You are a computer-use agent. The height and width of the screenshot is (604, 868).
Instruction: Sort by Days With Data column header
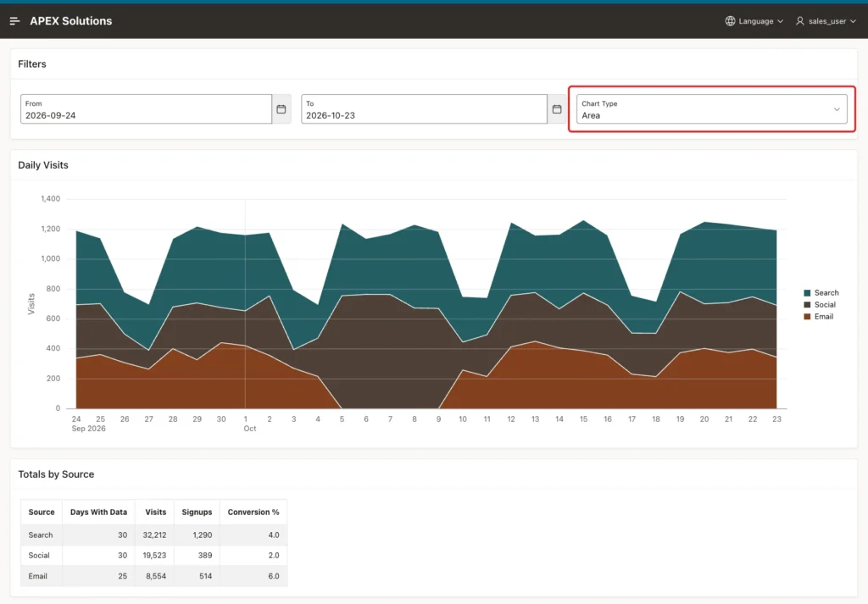click(98, 513)
